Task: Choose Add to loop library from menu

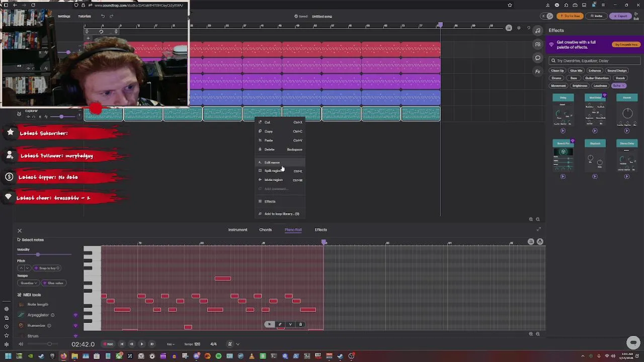Action: click(x=280, y=214)
